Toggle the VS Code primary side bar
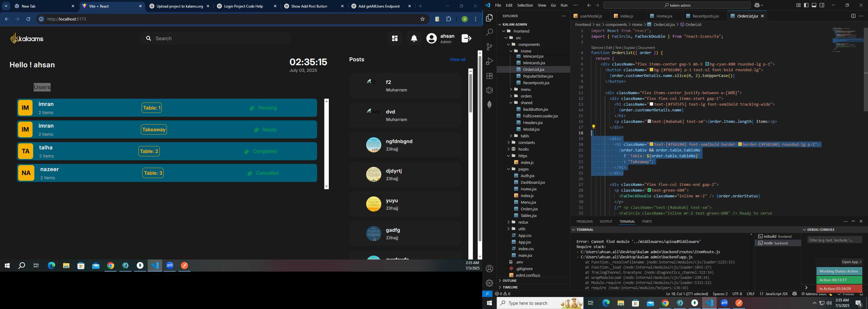Image resolution: width=868 pixels, height=309 pixels. click(806, 5)
